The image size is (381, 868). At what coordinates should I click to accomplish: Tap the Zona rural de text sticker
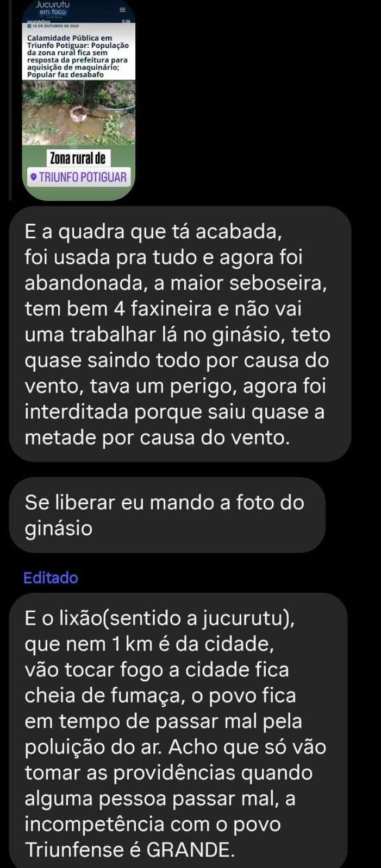(x=78, y=159)
